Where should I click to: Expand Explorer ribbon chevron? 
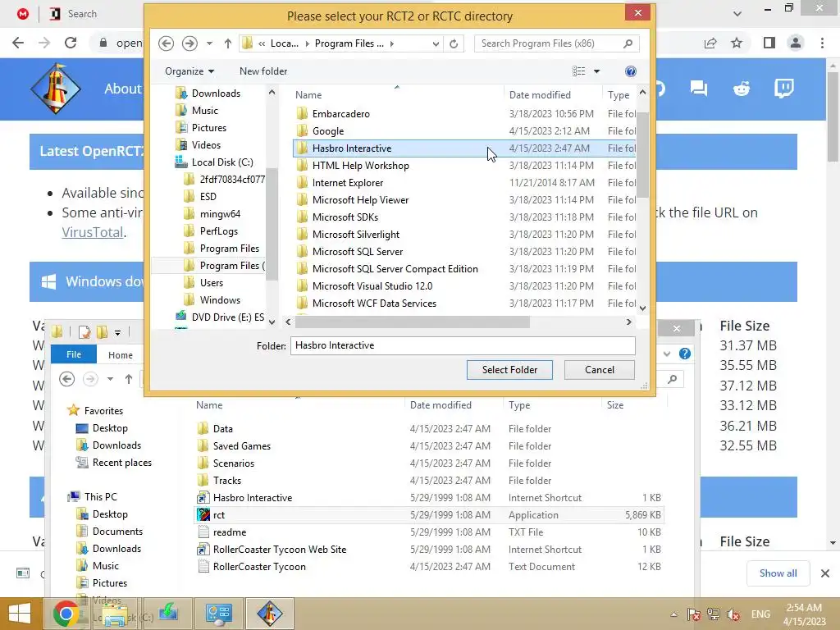click(x=667, y=354)
